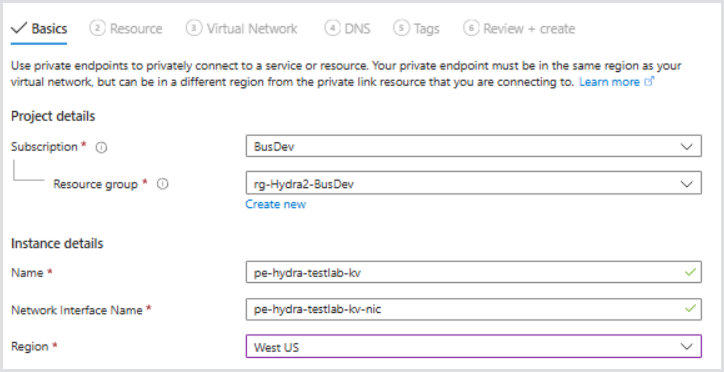The image size is (724, 372).
Task: Switch to the Resource tab
Action: tap(126, 29)
